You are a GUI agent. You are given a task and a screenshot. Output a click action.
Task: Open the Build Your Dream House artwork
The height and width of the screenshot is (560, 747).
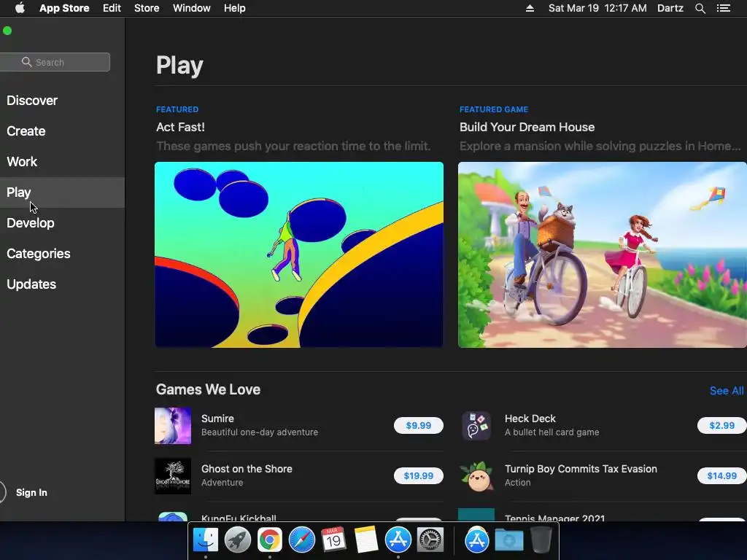pos(602,254)
